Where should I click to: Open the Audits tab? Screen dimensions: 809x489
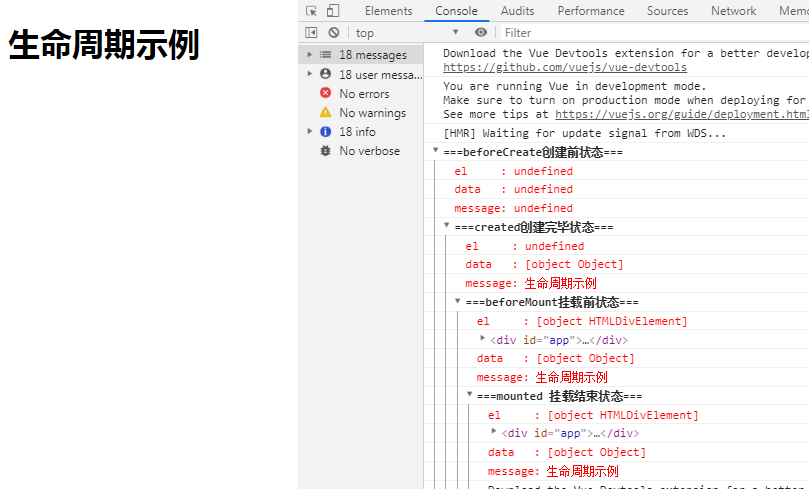tap(517, 11)
